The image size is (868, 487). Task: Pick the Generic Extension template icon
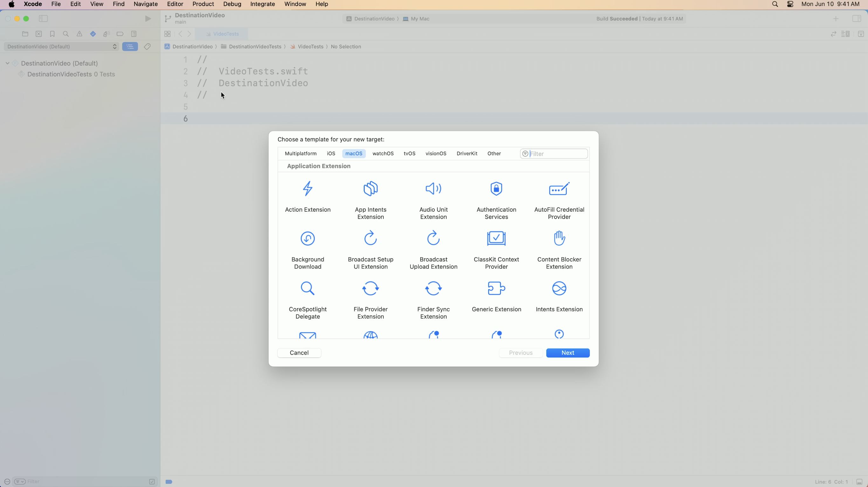tap(496, 288)
